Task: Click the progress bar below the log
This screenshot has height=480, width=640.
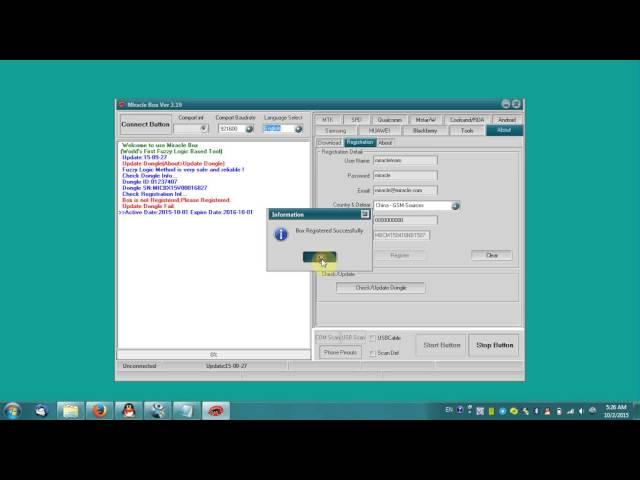Action: (213, 355)
